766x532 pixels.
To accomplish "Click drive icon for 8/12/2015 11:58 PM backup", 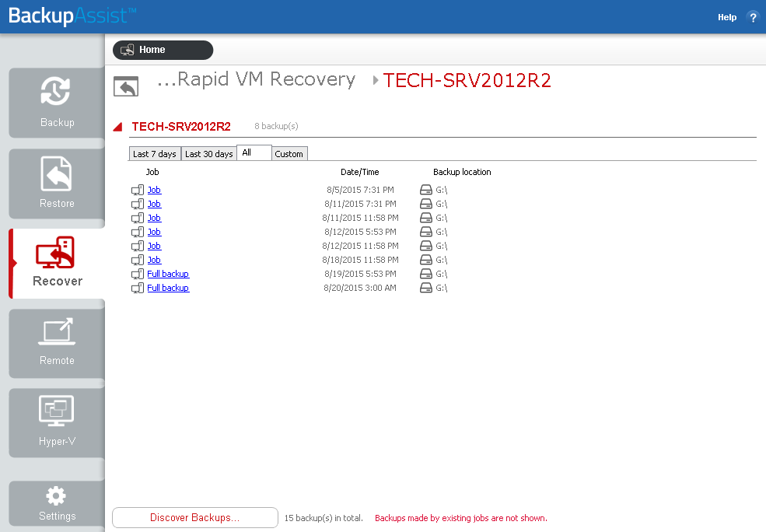I will click(x=426, y=246).
